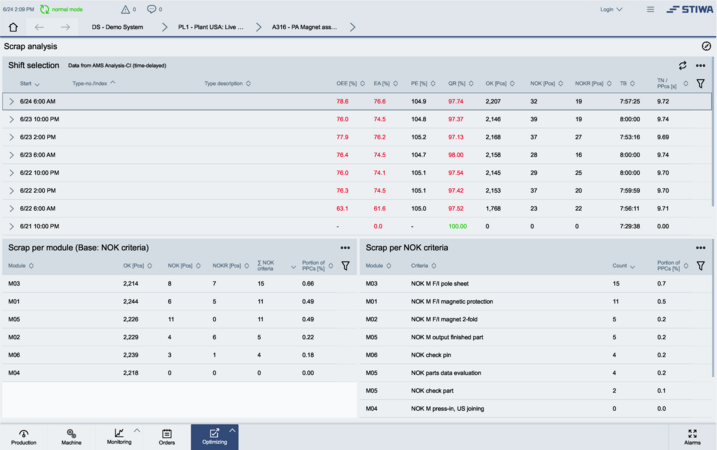Sort Scrap per module by Σ NOK criteria
This screenshot has height=450, width=717.
pos(277,266)
